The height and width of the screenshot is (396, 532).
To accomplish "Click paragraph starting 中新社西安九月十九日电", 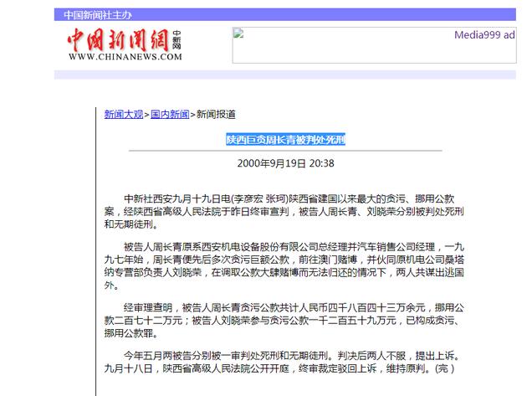I will (x=284, y=211).
